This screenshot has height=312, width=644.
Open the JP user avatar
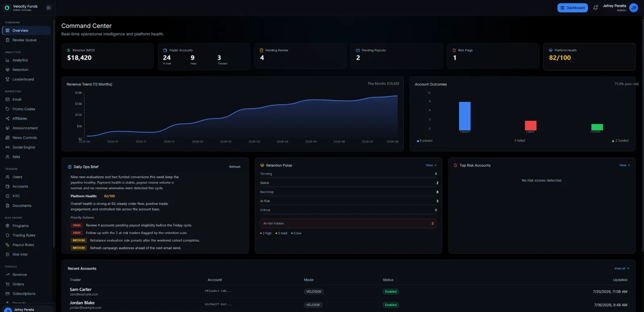pyautogui.click(x=634, y=8)
